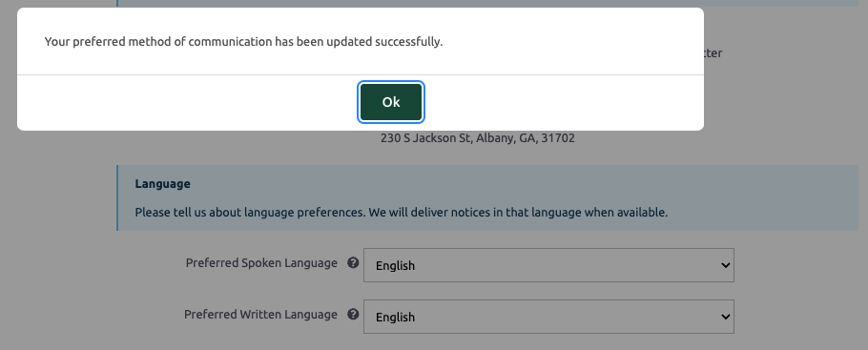
Task: Click the English value in Spoken Language field
Action: tap(395, 266)
